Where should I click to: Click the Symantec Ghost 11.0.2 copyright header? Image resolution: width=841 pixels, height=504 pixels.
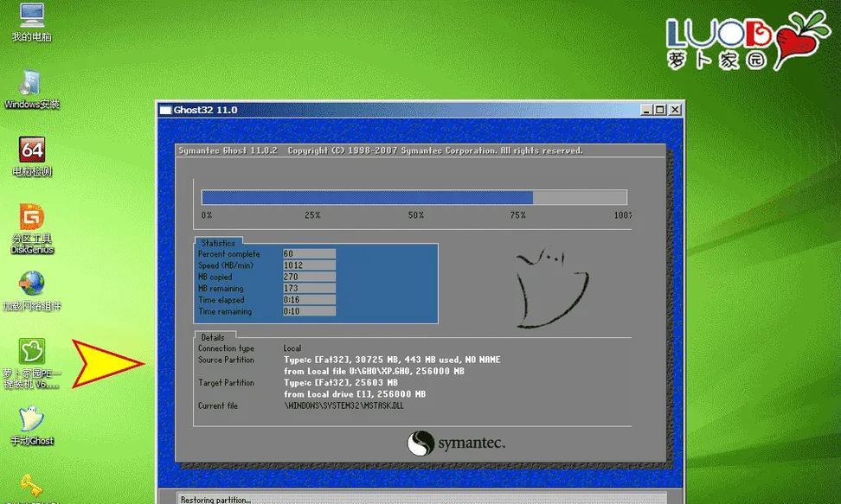[381, 150]
